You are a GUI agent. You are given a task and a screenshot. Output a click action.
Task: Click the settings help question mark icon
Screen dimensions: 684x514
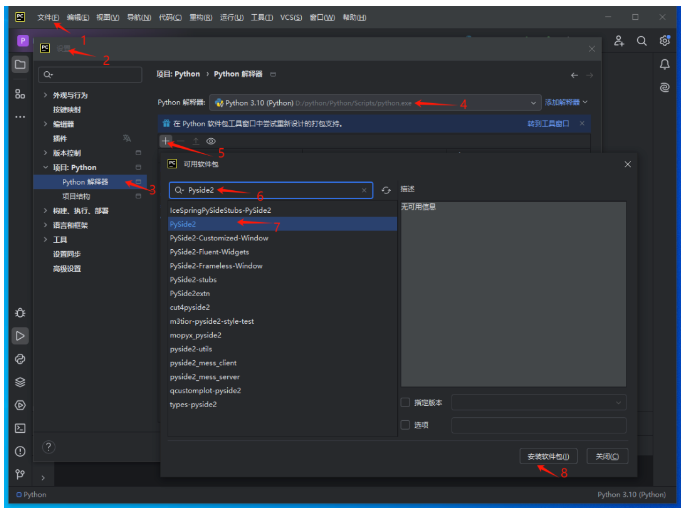point(48,447)
